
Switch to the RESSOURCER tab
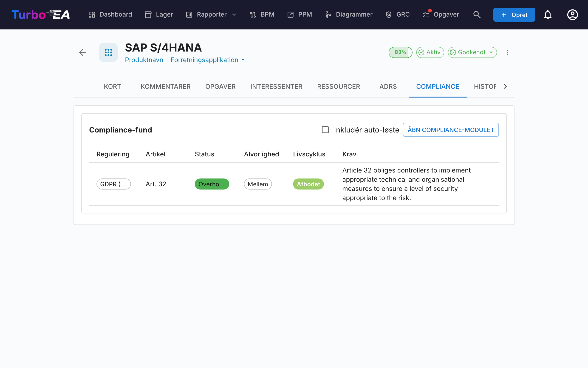339,87
